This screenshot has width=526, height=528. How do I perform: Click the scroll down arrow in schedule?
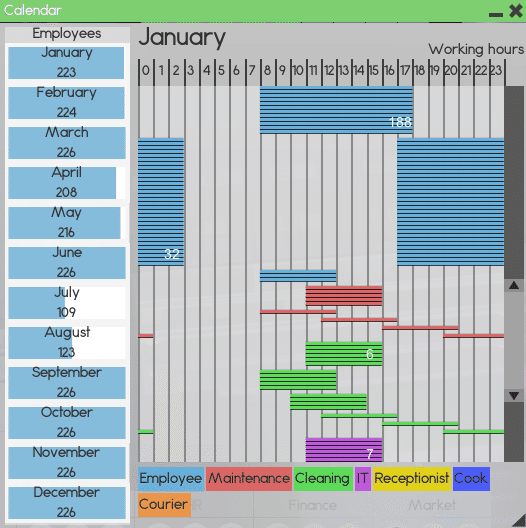[514, 395]
